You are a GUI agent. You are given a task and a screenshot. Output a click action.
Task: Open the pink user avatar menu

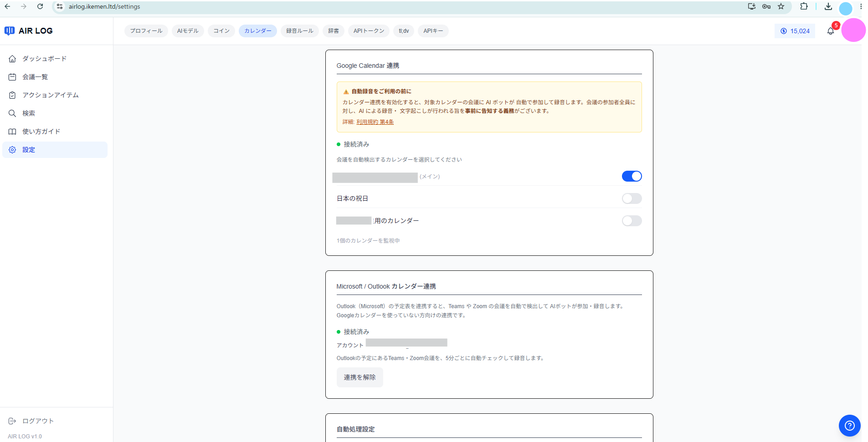coord(853,30)
